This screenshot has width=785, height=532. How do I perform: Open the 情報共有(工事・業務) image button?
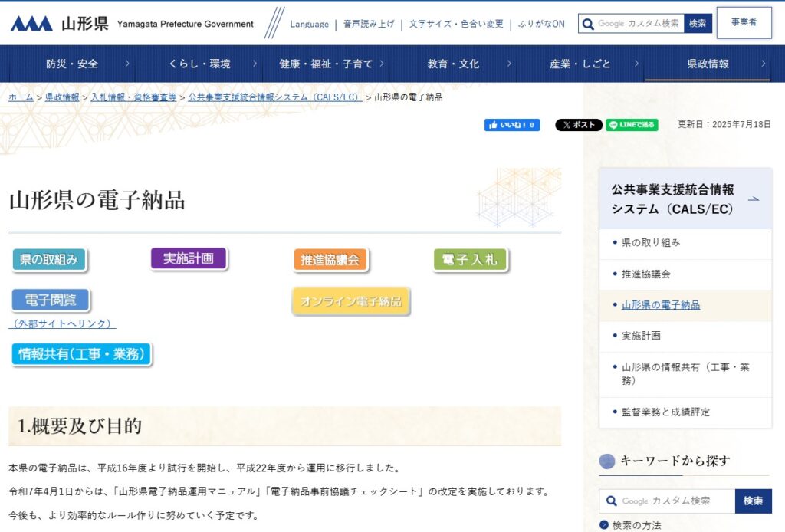81,354
